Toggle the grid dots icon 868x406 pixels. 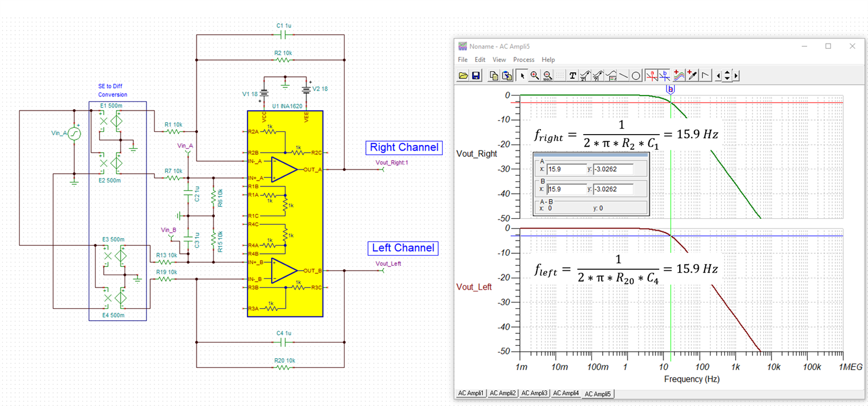coord(560,75)
